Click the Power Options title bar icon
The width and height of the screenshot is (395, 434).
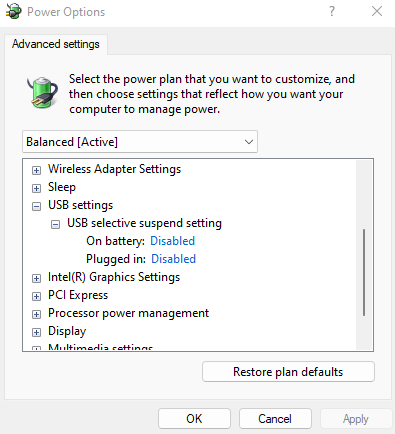(14, 11)
